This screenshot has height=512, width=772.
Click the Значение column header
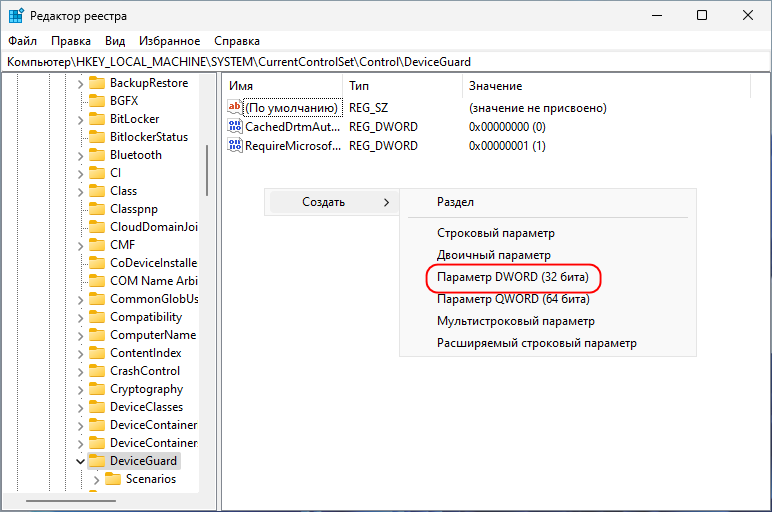pyautogui.click(x=495, y=86)
